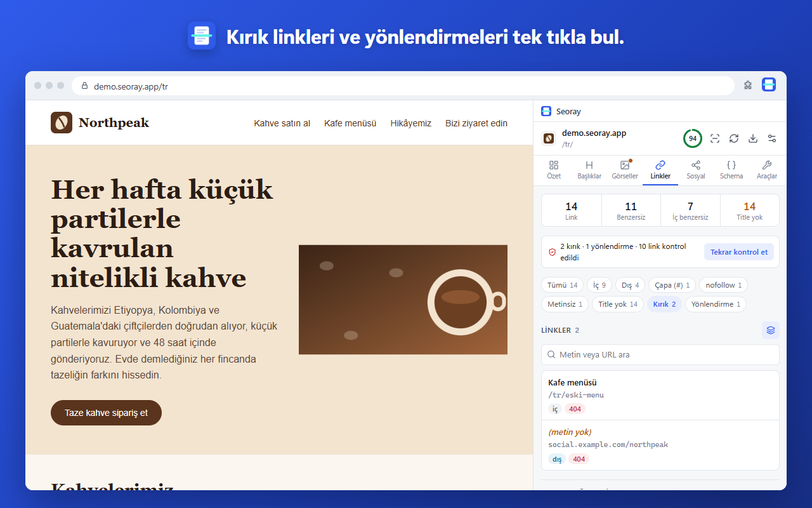Open the Araçlar tab
812x508 pixels.
[x=767, y=170]
